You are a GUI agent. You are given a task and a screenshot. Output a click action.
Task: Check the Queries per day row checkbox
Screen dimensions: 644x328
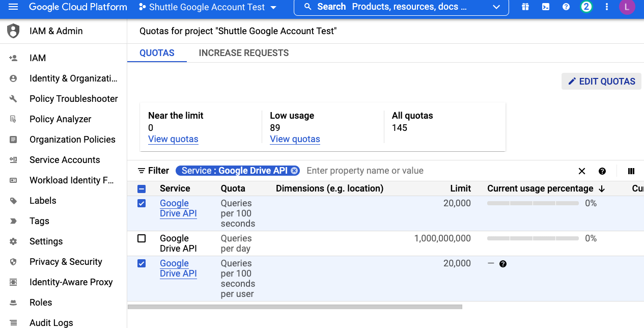[142, 238]
